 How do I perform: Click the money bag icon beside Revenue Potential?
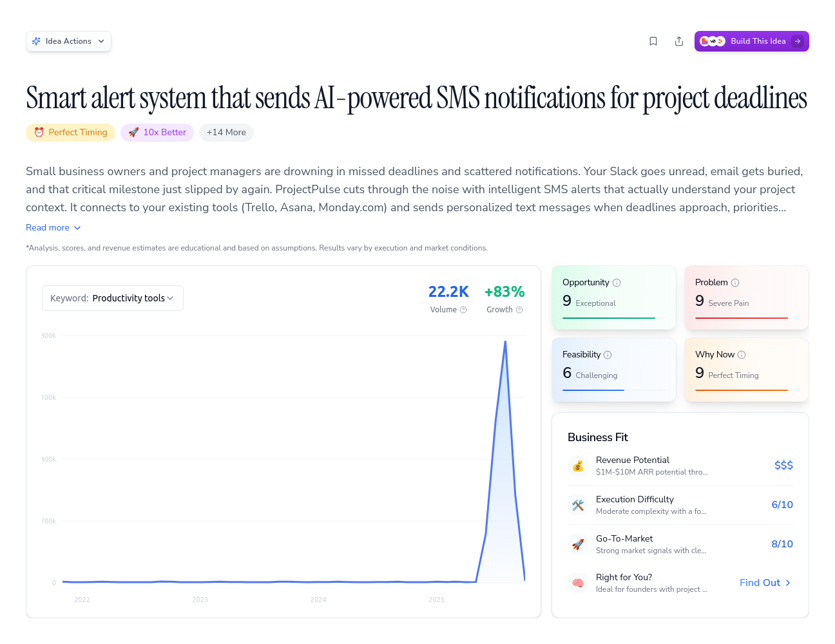578,466
